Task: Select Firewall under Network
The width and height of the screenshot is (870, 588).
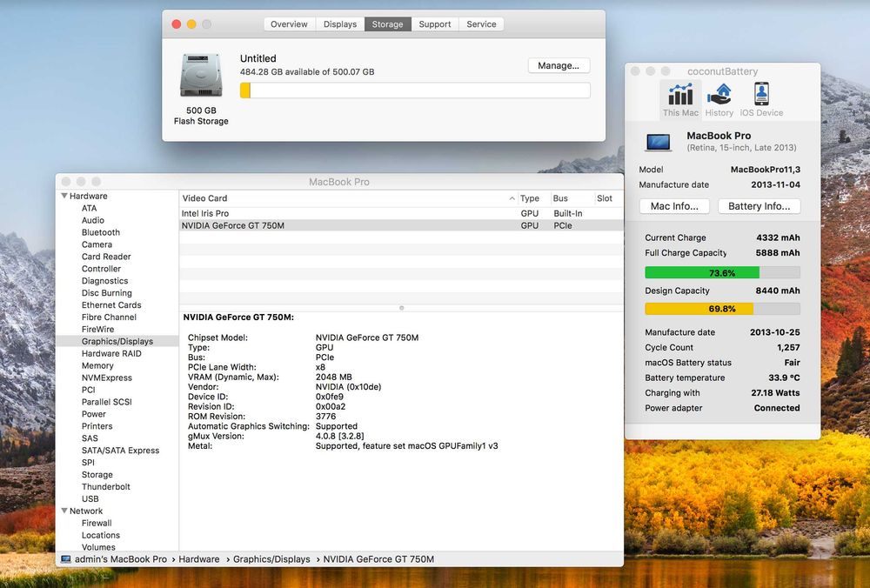Action: coord(97,523)
